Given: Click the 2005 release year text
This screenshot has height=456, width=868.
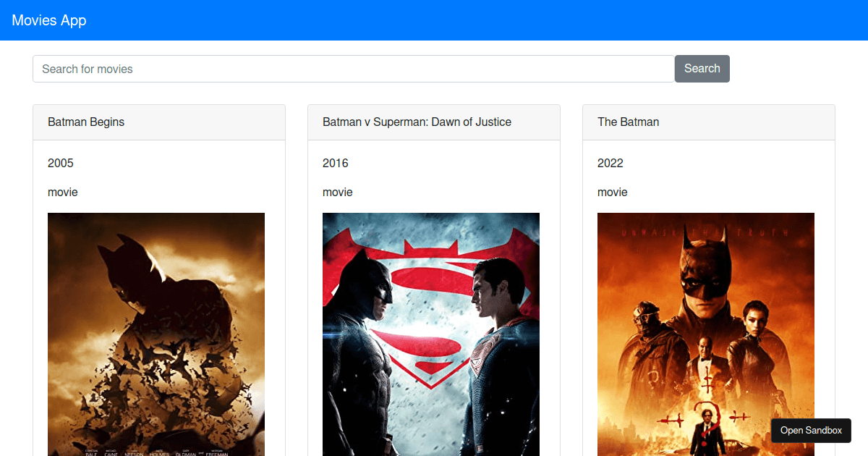Looking at the screenshot, I should coord(61,163).
